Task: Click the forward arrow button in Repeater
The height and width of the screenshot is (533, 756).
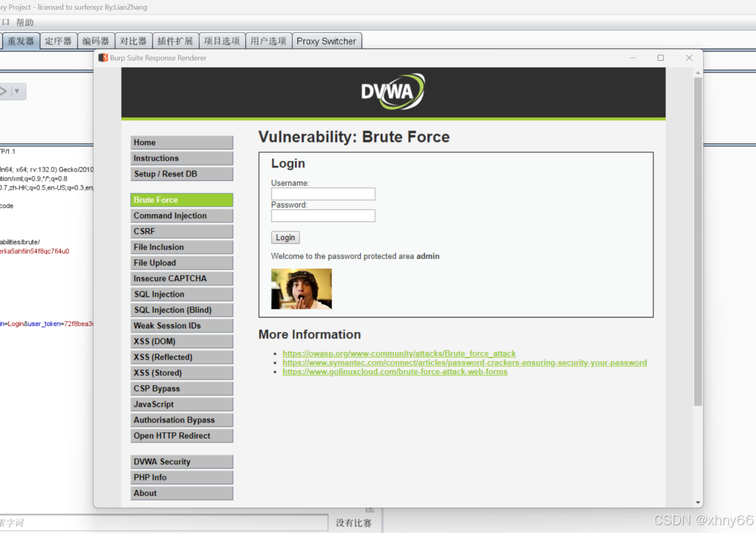Action: [x=4, y=91]
